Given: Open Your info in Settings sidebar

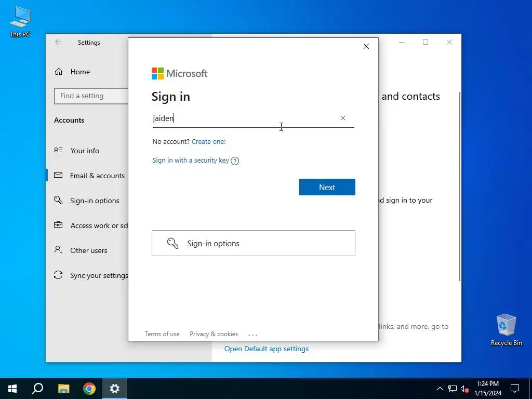Looking at the screenshot, I should coord(85,151).
